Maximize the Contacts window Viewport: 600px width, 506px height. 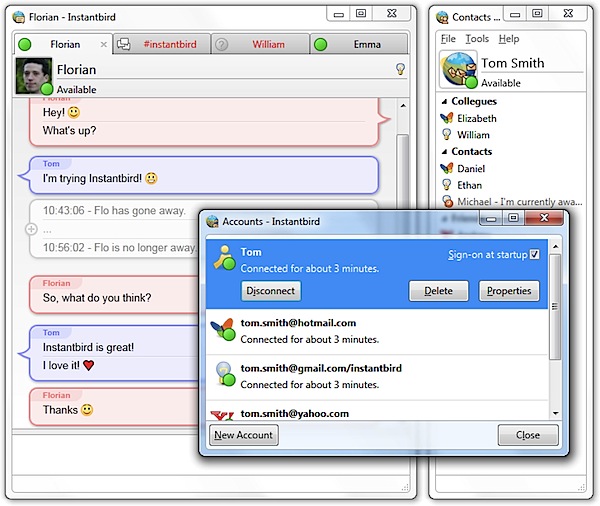[537, 14]
